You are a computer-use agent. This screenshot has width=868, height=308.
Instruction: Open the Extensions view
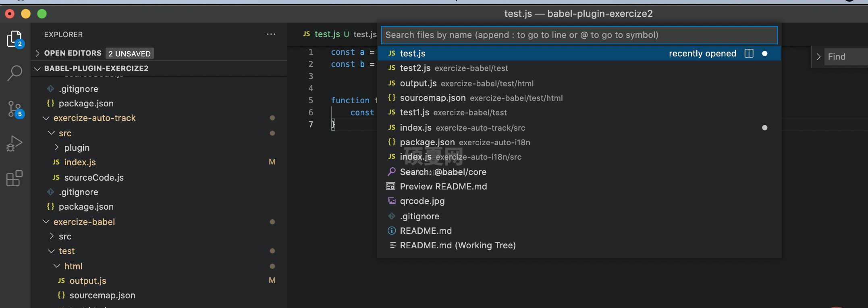tap(15, 178)
